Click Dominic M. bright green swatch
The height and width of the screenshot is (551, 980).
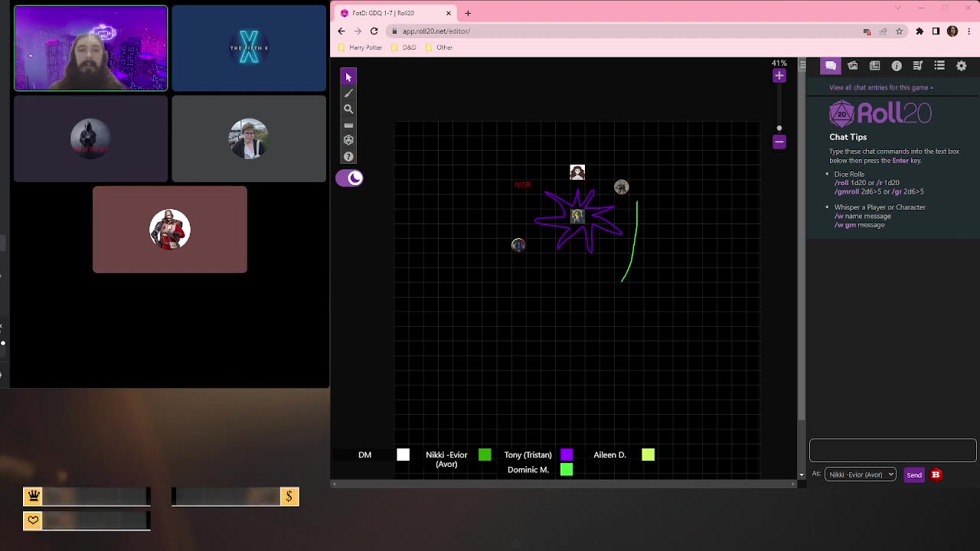tap(567, 470)
